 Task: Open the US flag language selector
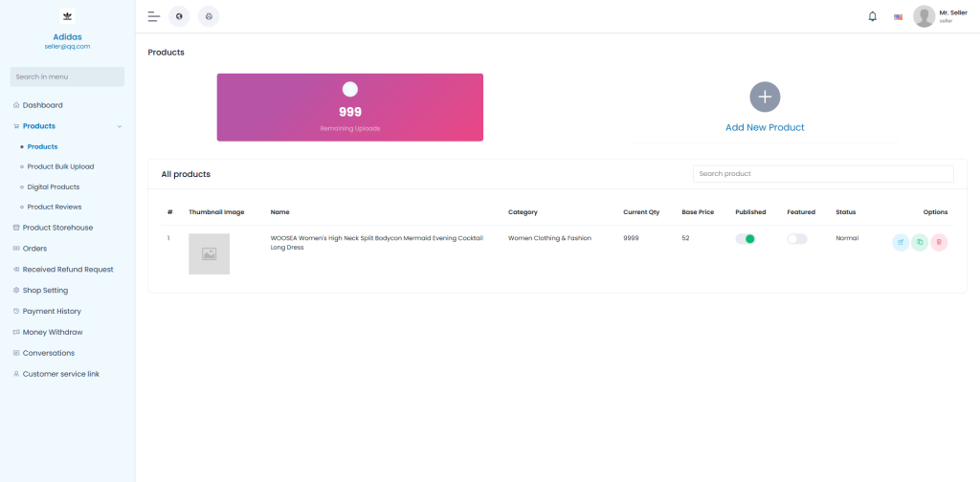pos(898,17)
